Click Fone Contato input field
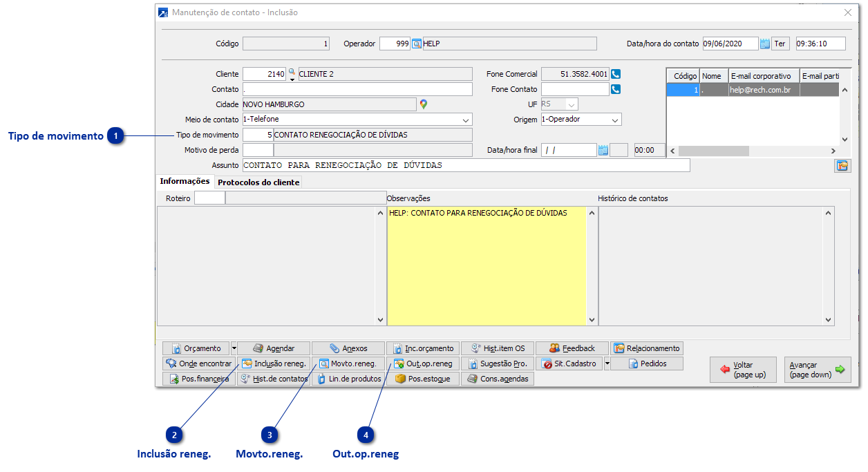Viewport: 868px width, 472px height. [x=575, y=89]
